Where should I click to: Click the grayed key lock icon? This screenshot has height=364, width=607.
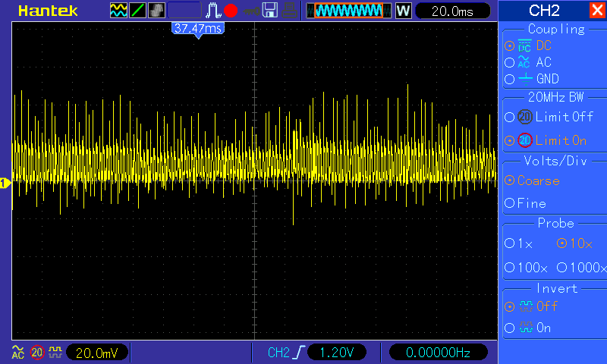[251, 11]
